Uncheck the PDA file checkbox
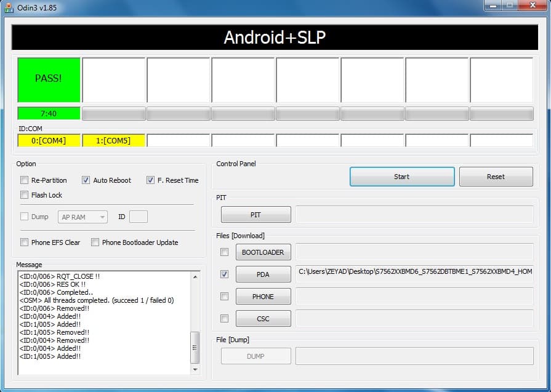The height and width of the screenshot is (392, 551). 224,274
